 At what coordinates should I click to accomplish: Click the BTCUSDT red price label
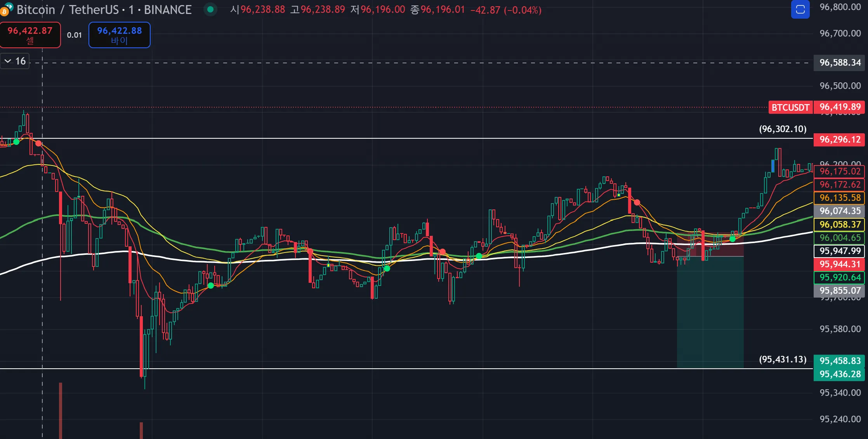tap(790, 107)
